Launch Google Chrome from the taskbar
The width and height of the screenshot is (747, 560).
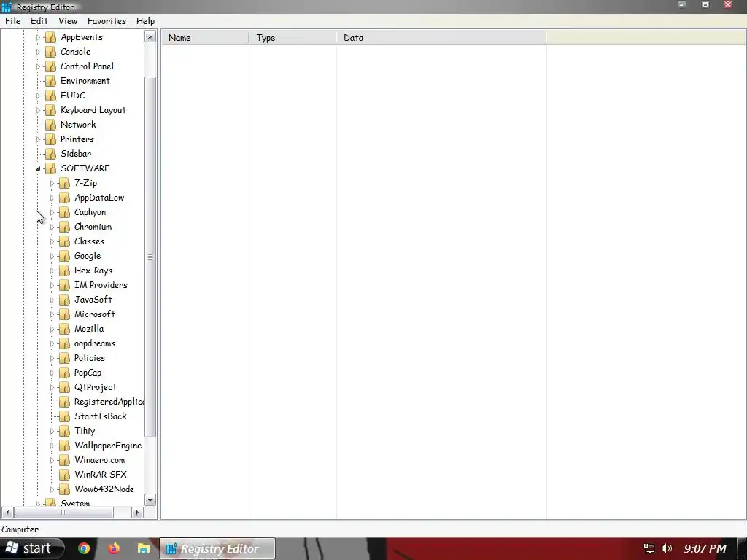[84, 548]
